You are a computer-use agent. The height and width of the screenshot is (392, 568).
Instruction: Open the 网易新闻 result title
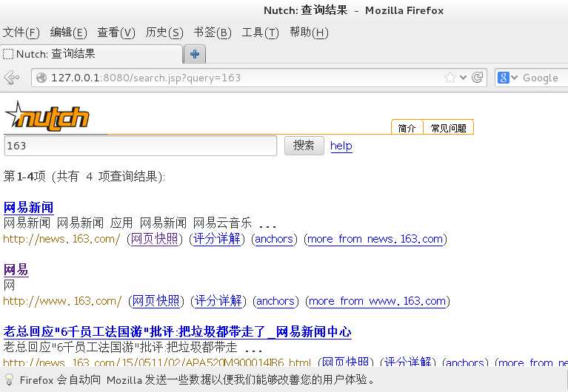point(28,207)
